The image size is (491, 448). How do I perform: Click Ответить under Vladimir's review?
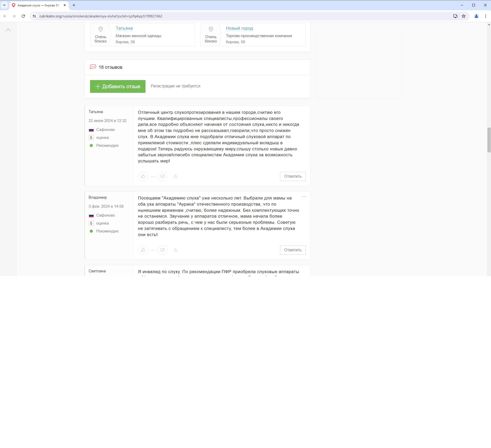[293, 250]
